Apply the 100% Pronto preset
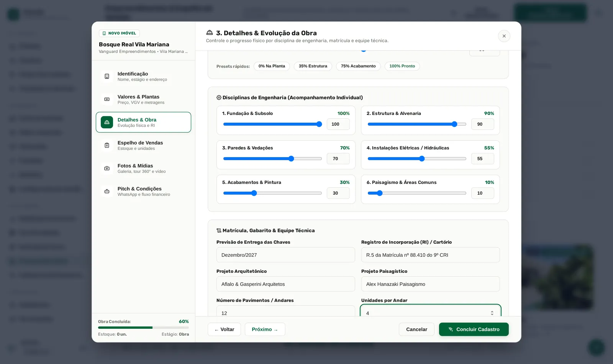Image resolution: width=613 pixels, height=364 pixels. coord(402,66)
